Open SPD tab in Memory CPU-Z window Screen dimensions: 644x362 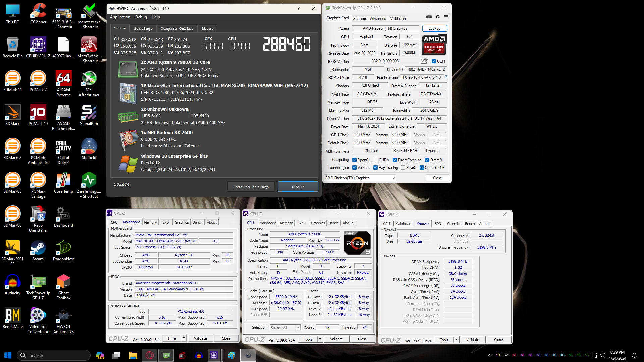pyautogui.click(x=438, y=224)
